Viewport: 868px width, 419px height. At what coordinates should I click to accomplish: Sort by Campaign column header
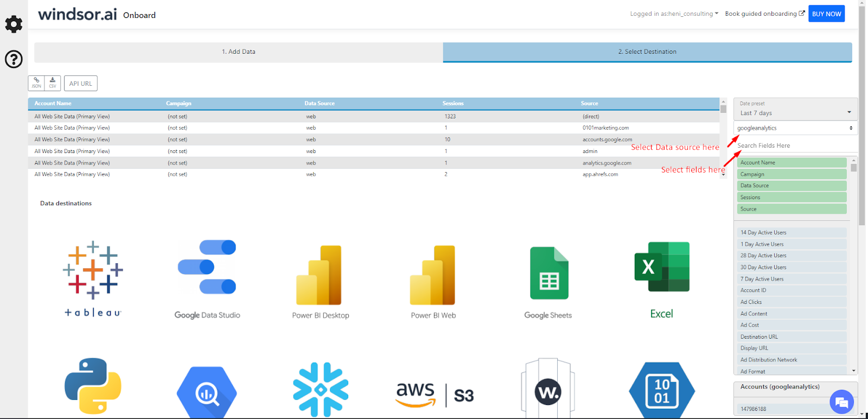click(x=179, y=104)
